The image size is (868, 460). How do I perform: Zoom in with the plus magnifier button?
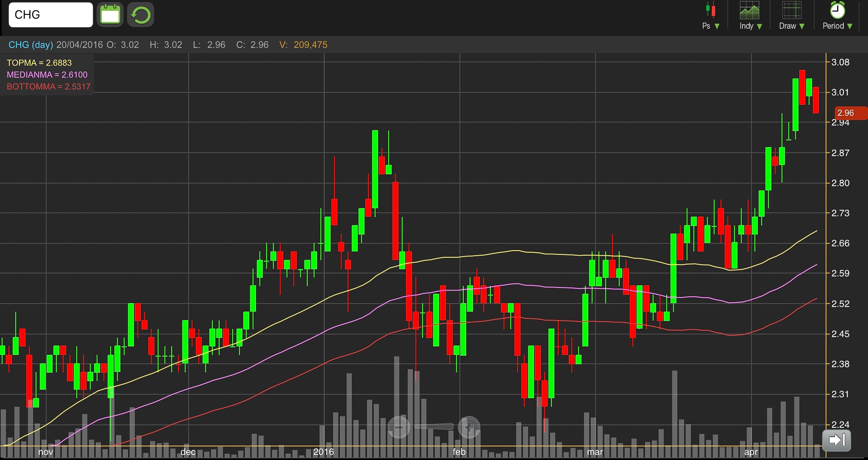coord(469,427)
